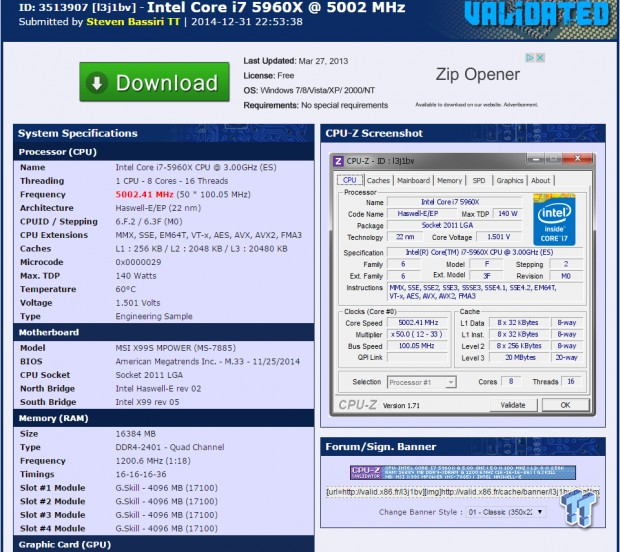Click the OK button in CPU-Z
The image size is (620, 552).
(x=565, y=405)
